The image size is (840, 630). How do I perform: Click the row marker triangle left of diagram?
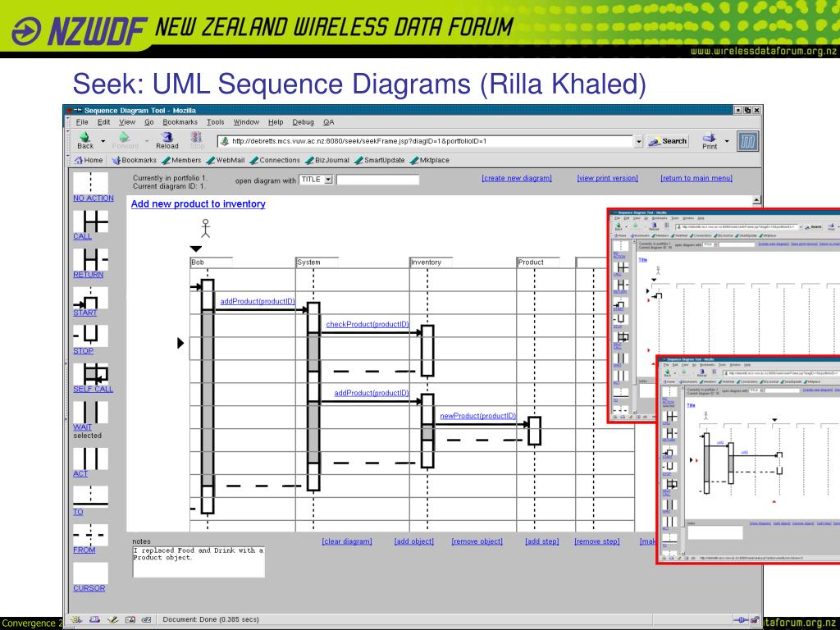point(180,343)
